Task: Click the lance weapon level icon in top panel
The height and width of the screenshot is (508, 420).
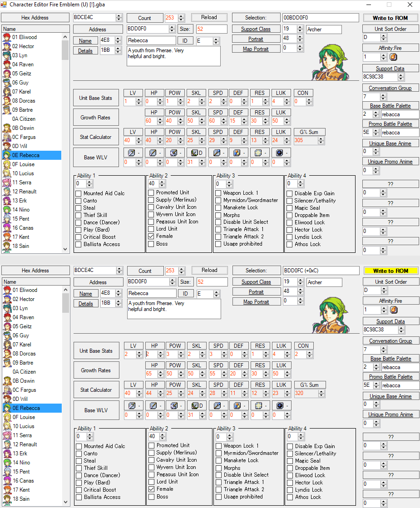Action: point(153,153)
